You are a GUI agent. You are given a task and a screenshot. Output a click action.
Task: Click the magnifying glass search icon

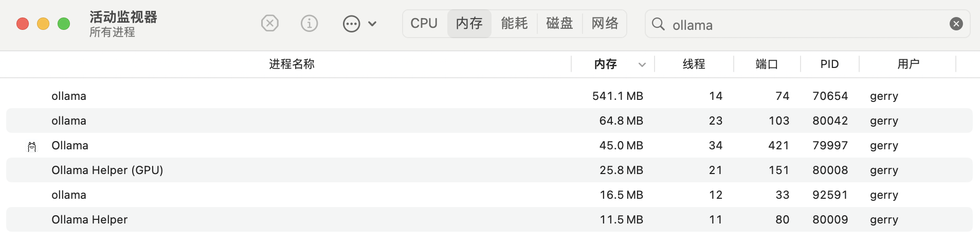coord(658,24)
